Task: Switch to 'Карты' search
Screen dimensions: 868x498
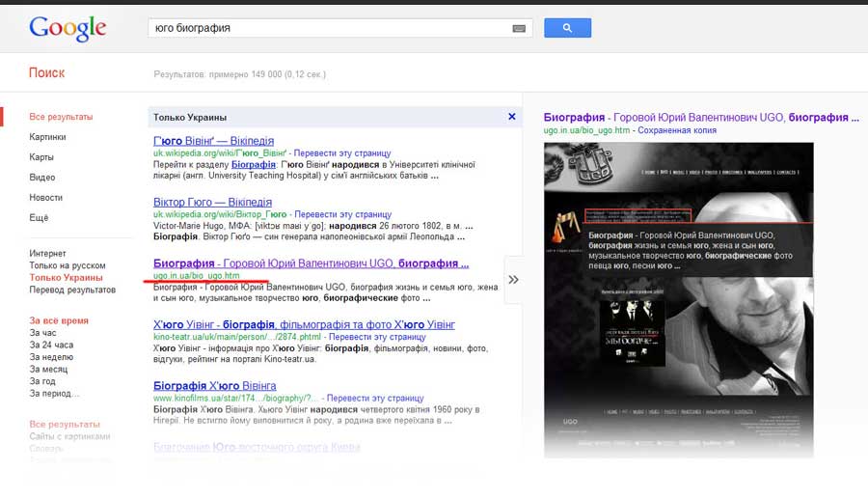Action: click(x=41, y=157)
